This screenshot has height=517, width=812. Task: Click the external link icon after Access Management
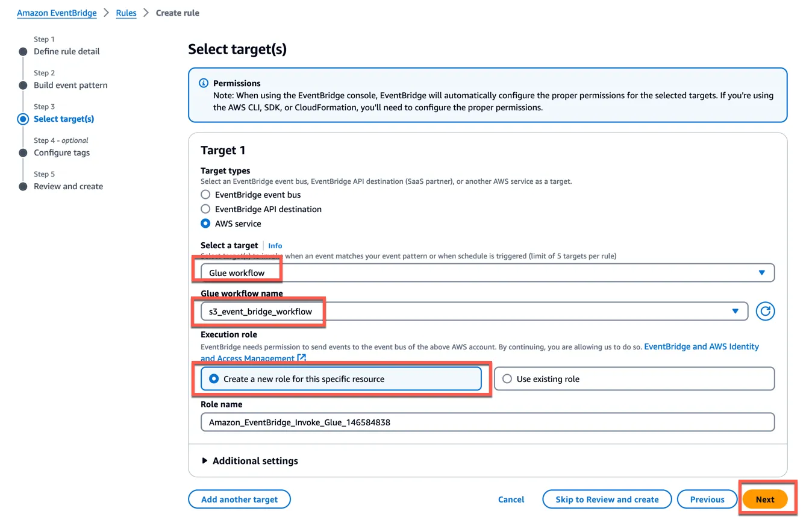click(x=302, y=359)
